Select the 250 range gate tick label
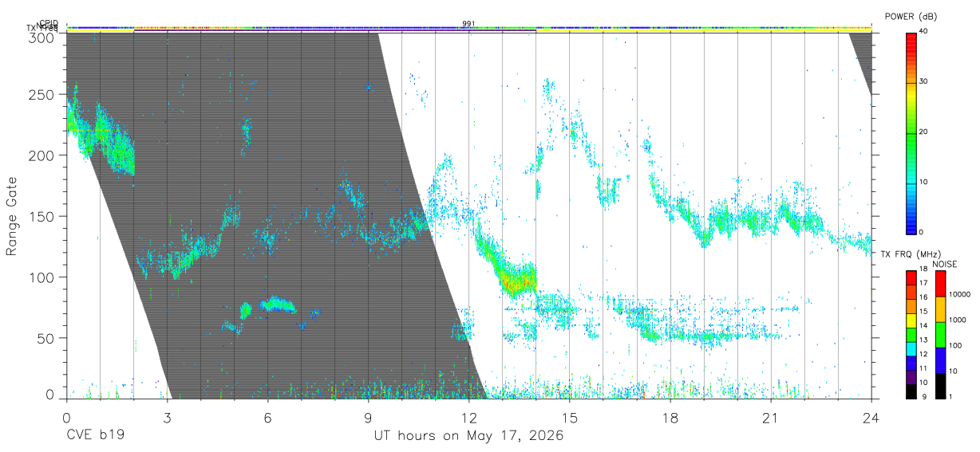The width and height of the screenshot is (980, 452). [x=41, y=95]
